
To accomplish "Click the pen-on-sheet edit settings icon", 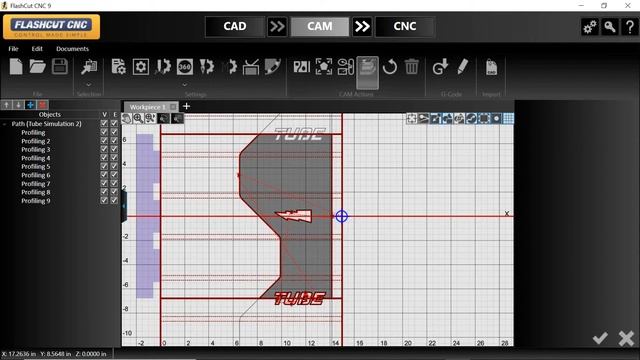I will click(x=273, y=67).
